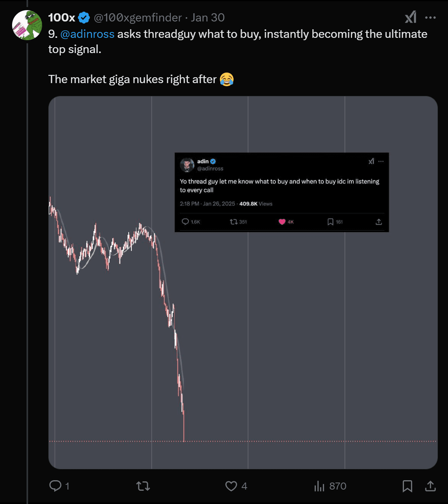The image size is (448, 504).
Task: Click the 100x profile avatar
Action: [x=27, y=25]
